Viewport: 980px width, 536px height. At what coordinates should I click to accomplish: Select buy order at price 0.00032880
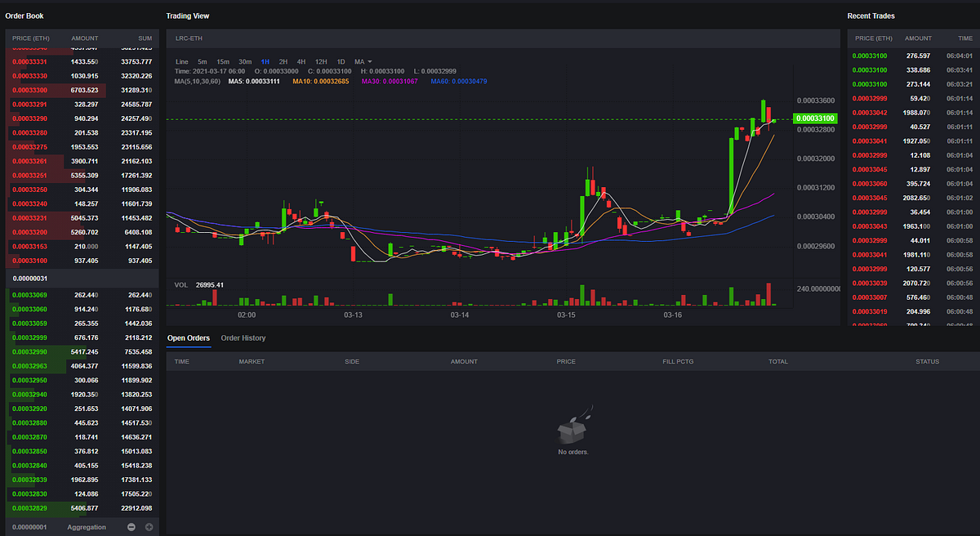tap(82, 422)
